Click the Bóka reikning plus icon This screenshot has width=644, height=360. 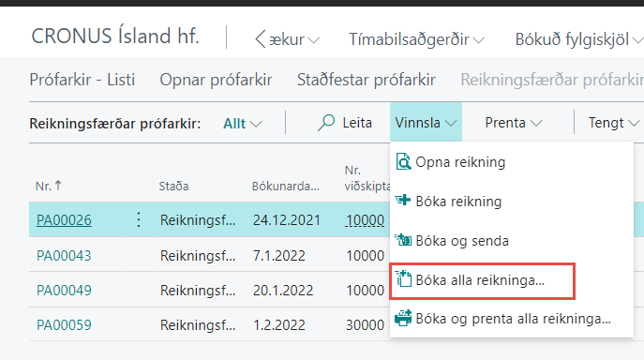coord(403,200)
